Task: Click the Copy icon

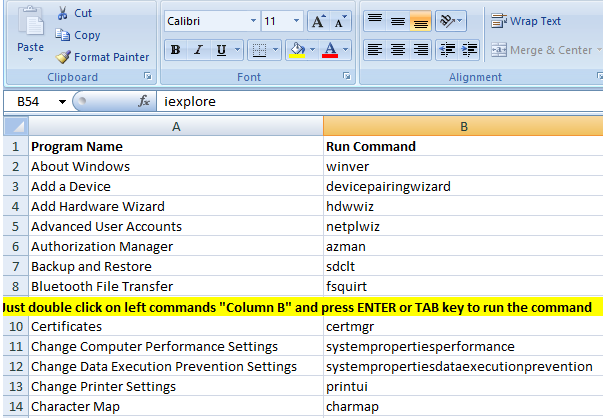Action: [62, 35]
